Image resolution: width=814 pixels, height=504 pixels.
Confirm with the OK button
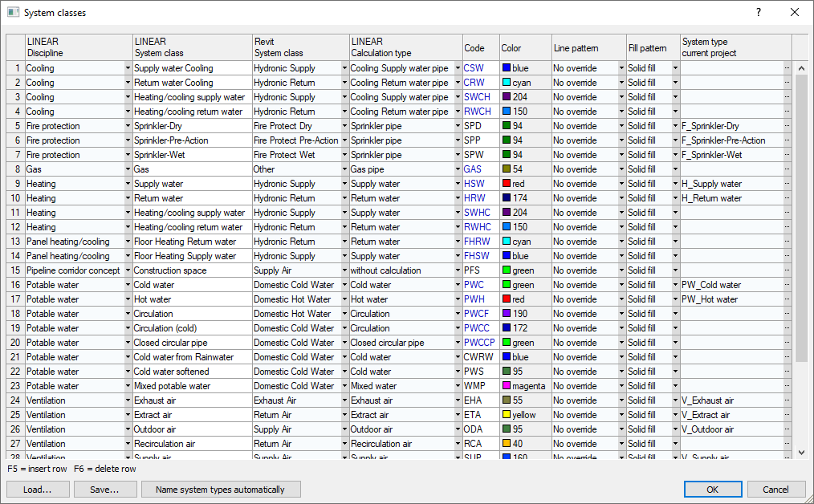pos(712,490)
